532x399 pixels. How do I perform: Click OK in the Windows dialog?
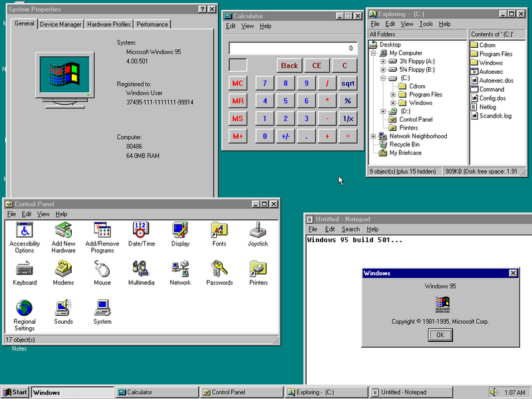[x=440, y=335]
